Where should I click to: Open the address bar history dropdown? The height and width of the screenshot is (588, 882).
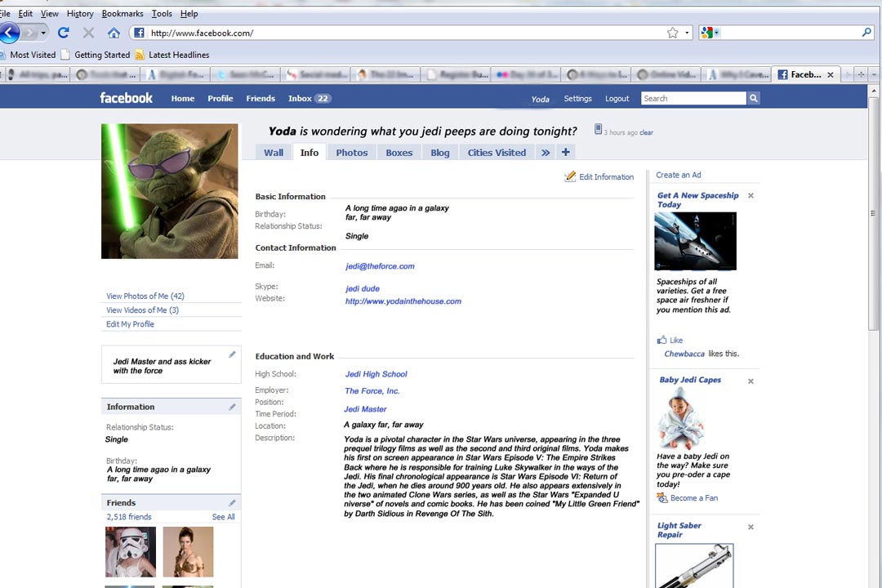pos(687,33)
